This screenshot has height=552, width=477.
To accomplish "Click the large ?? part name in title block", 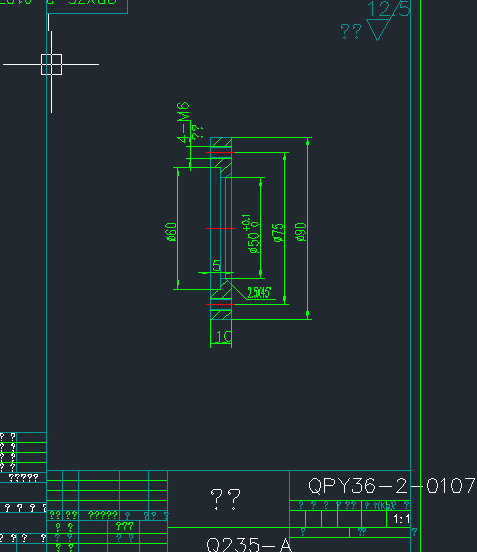I will [x=225, y=499].
